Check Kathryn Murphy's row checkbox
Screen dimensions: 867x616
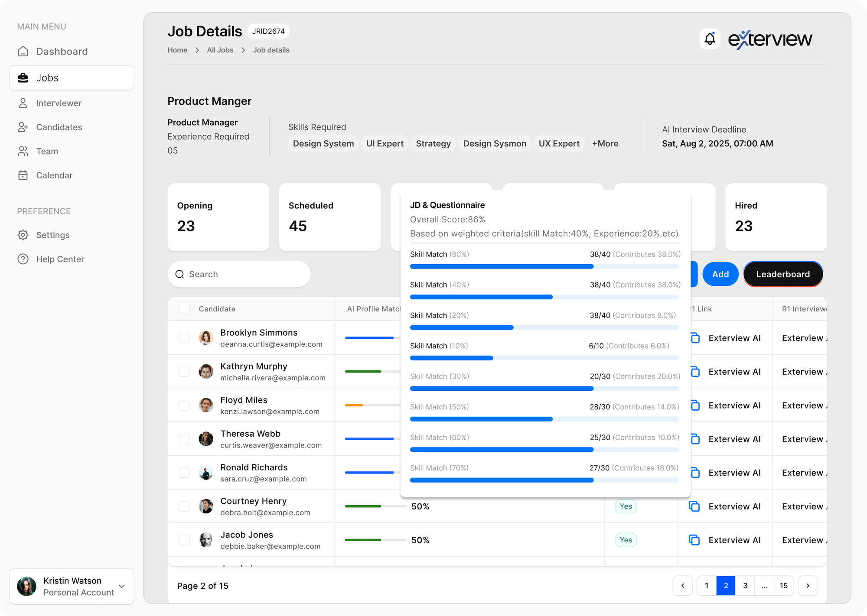(184, 372)
